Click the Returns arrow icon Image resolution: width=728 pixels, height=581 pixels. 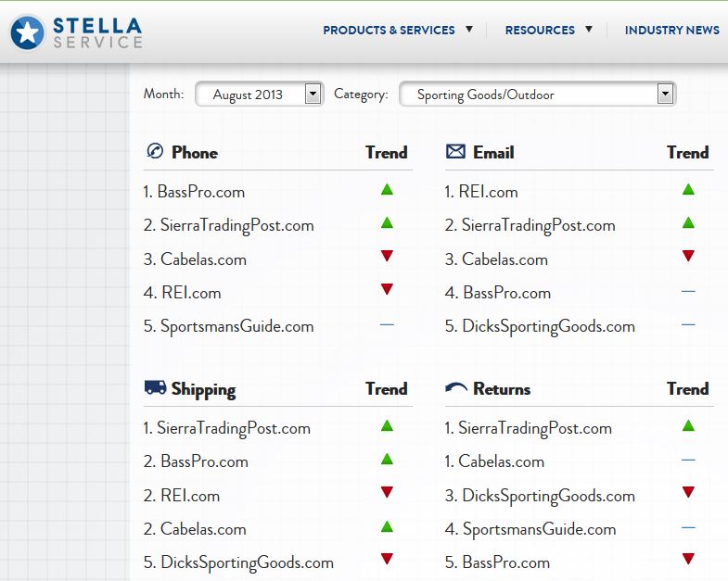[x=456, y=389]
